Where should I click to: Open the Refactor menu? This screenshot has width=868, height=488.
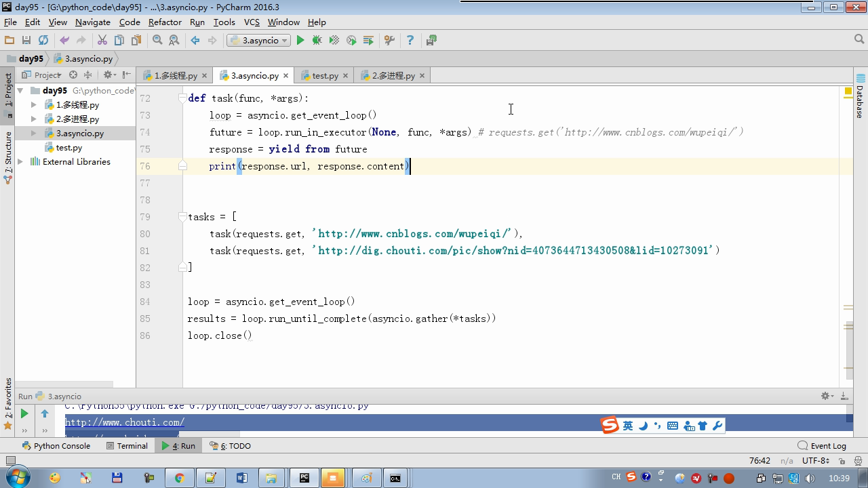click(165, 22)
